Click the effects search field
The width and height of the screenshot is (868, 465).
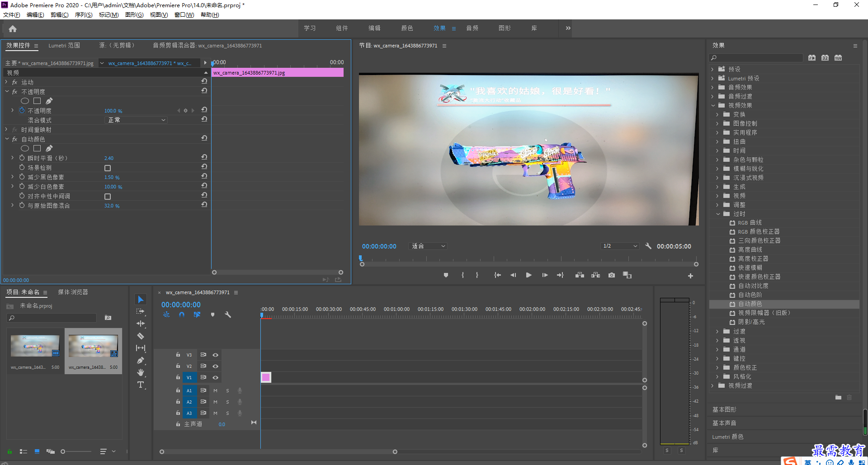(x=756, y=58)
